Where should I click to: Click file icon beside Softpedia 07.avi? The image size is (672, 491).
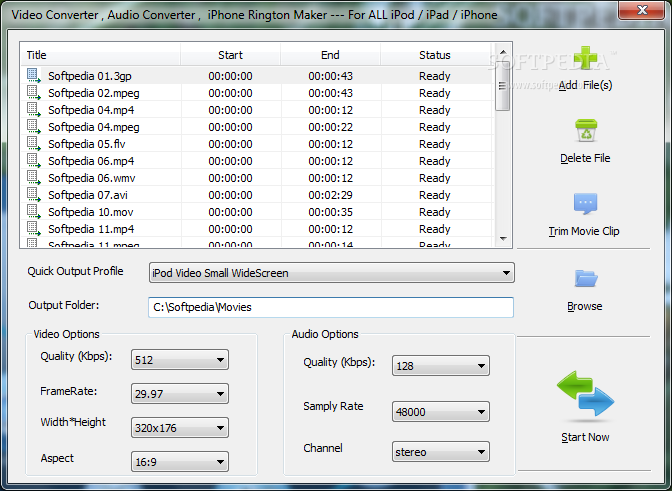click(x=33, y=195)
